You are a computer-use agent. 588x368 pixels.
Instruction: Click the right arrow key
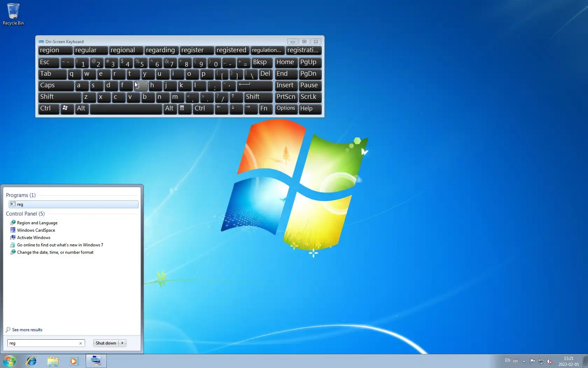[x=251, y=109]
